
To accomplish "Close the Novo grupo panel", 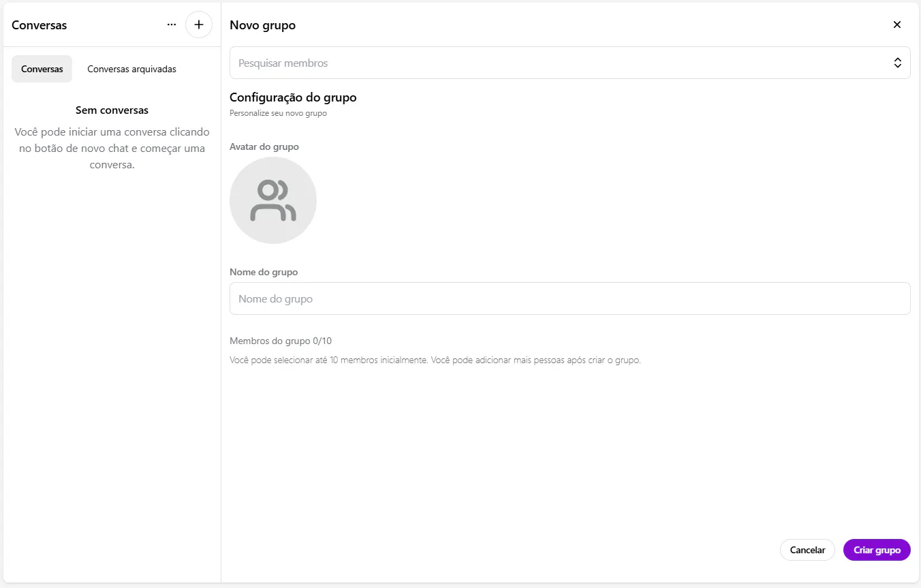I will 896,25.
